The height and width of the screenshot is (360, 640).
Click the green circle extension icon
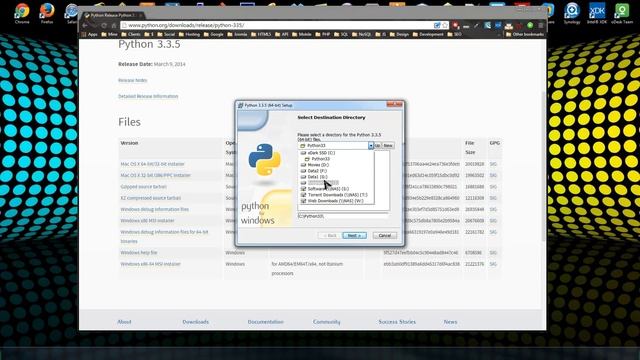530,25
